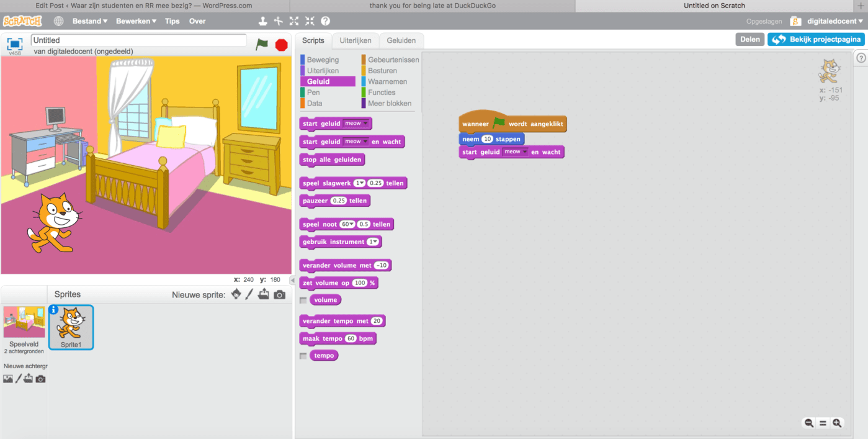The width and height of the screenshot is (868, 439).
Task: Open the language globe menu
Action: 58,21
